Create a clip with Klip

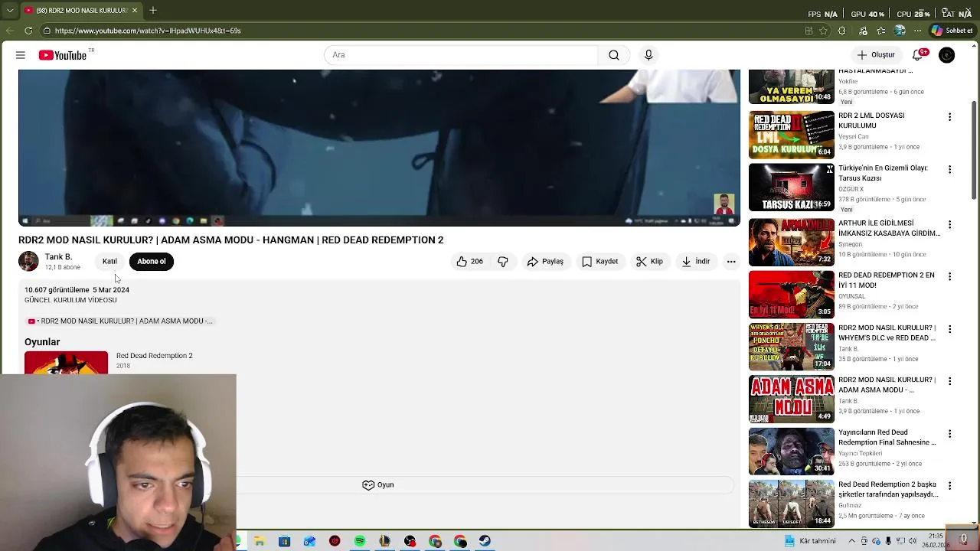point(649,262)
